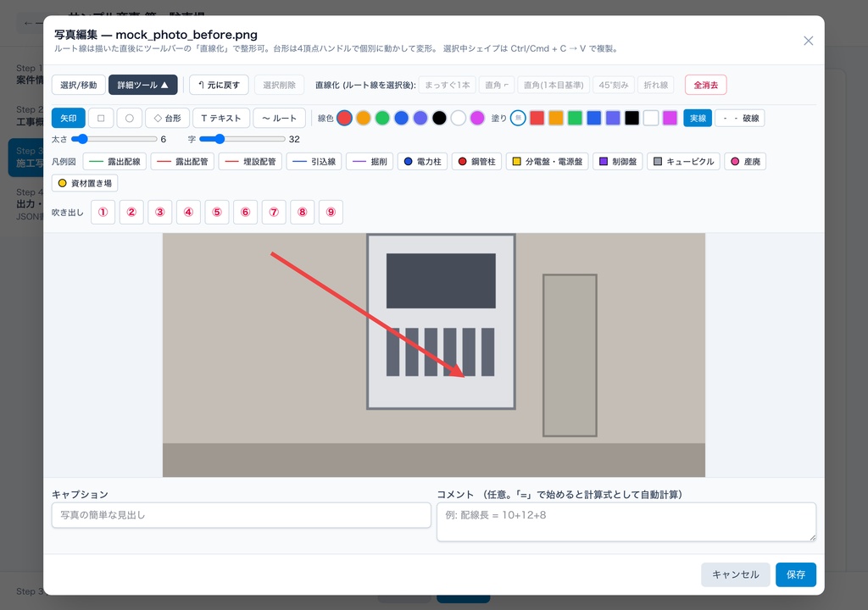Click 保存 save button
The image size is (868, 610).
(795, 574)
